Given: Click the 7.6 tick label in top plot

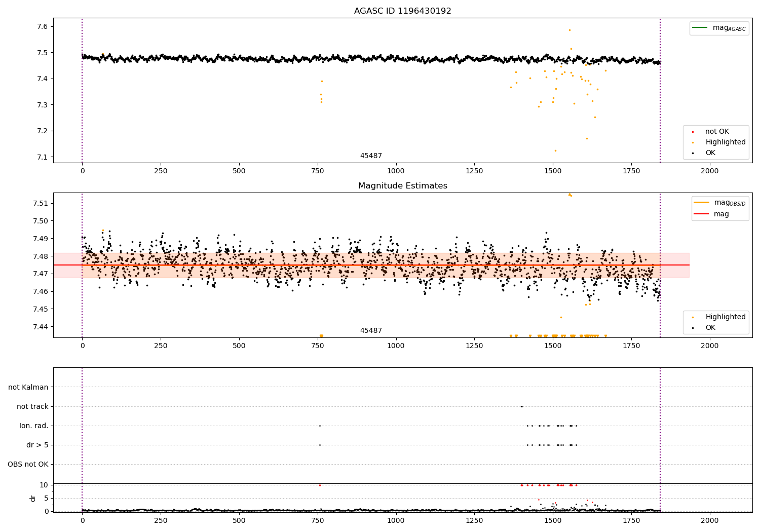Looking at the screenshot, I should click(x=42, y=26).
